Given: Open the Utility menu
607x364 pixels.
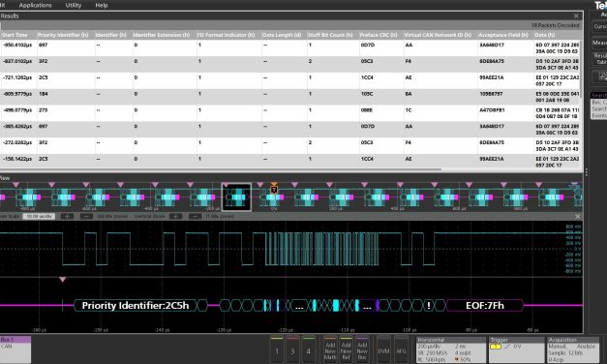Looking at the screenshot, I should pos(74,5).
